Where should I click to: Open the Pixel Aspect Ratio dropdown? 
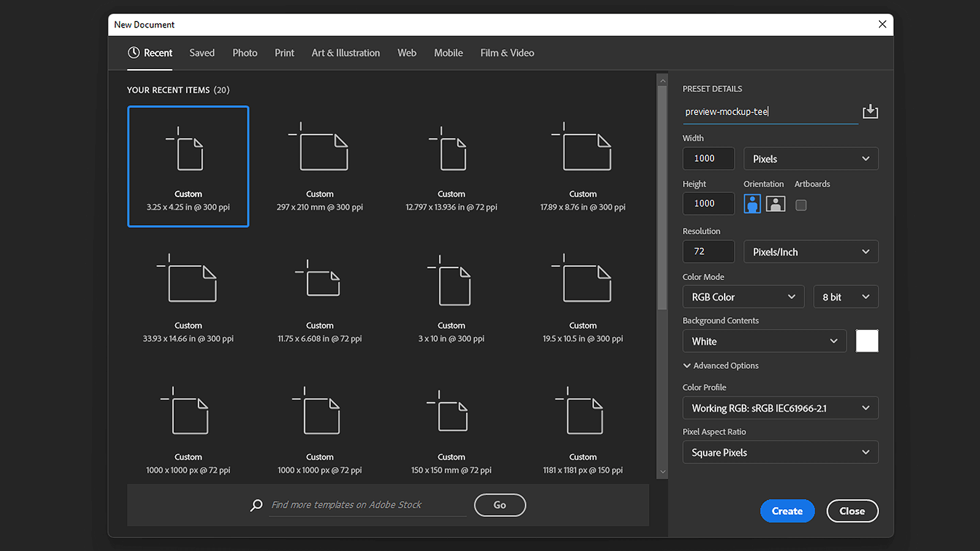(x=780, y=452)
